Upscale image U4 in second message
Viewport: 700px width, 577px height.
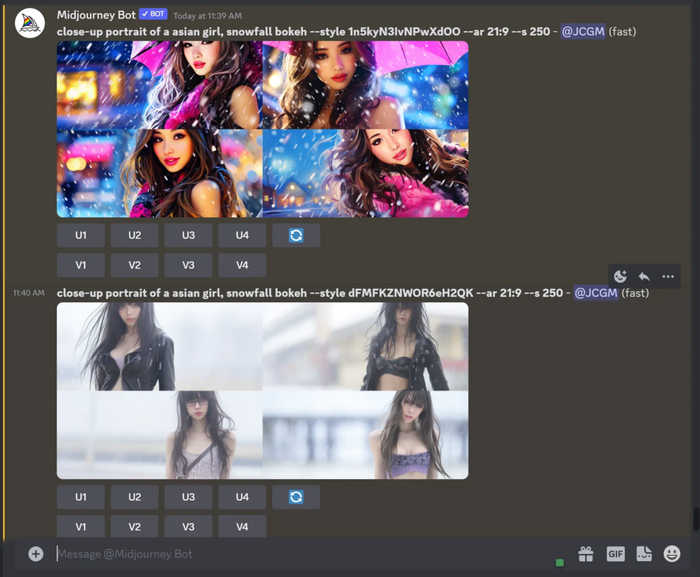point(242,497)
